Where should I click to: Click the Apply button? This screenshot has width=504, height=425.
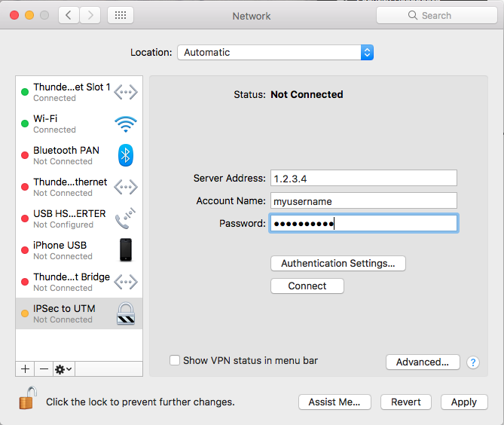(464, 402)
